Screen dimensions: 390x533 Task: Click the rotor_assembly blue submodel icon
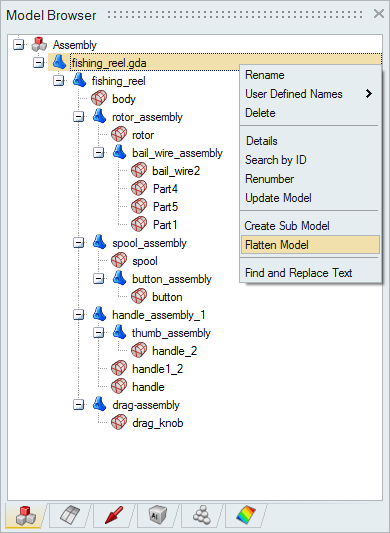(99, 117)
